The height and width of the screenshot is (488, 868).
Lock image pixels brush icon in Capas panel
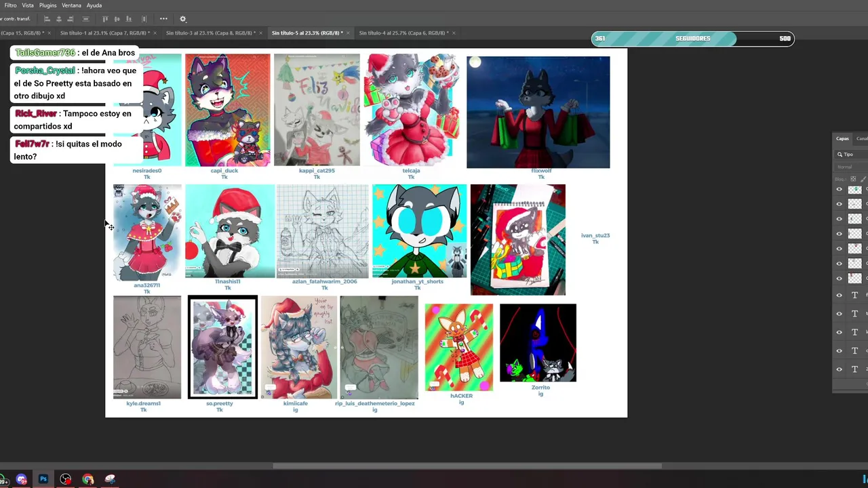click(x=863, y=179)
